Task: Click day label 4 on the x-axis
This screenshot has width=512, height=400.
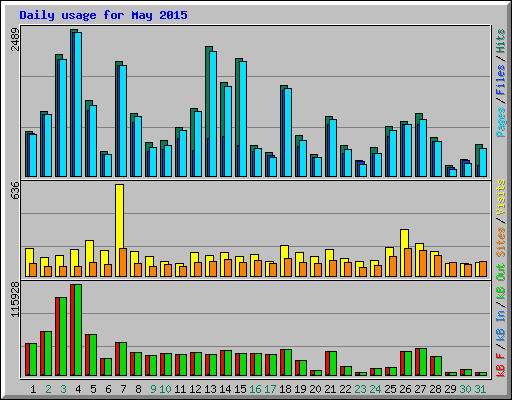Action: (x=78, y=389)
